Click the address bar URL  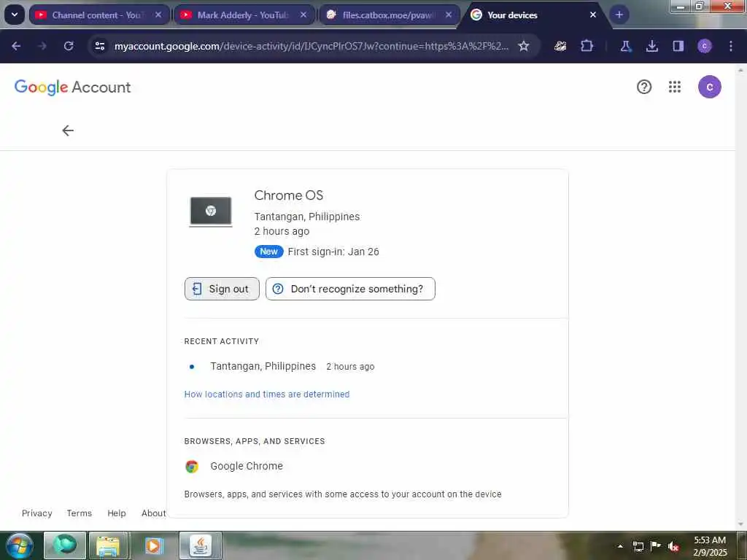[x=311, y=46]
